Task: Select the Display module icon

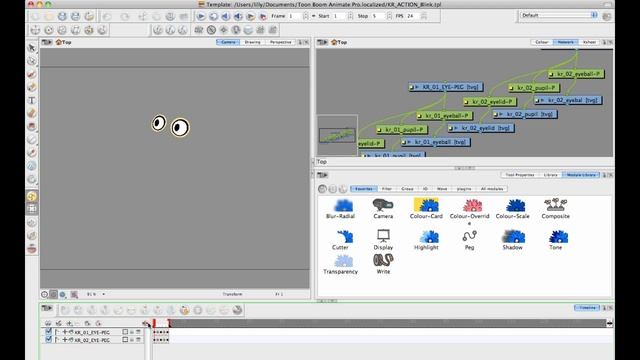Action: click(383, 236)
